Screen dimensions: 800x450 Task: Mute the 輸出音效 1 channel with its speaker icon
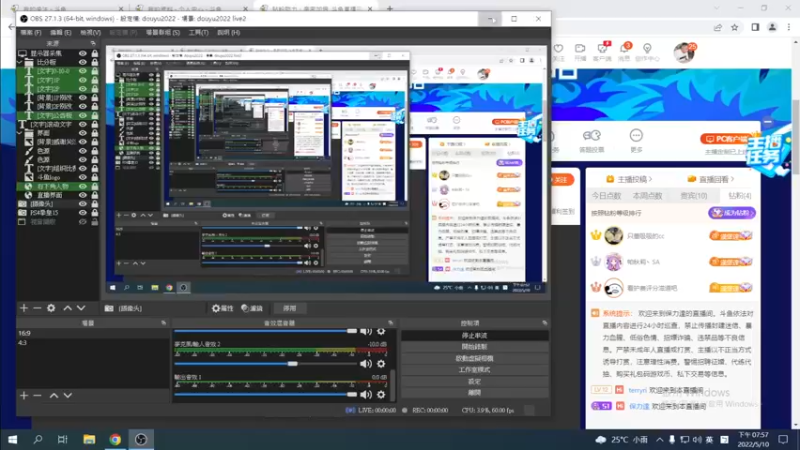click(x=366, y=394)
